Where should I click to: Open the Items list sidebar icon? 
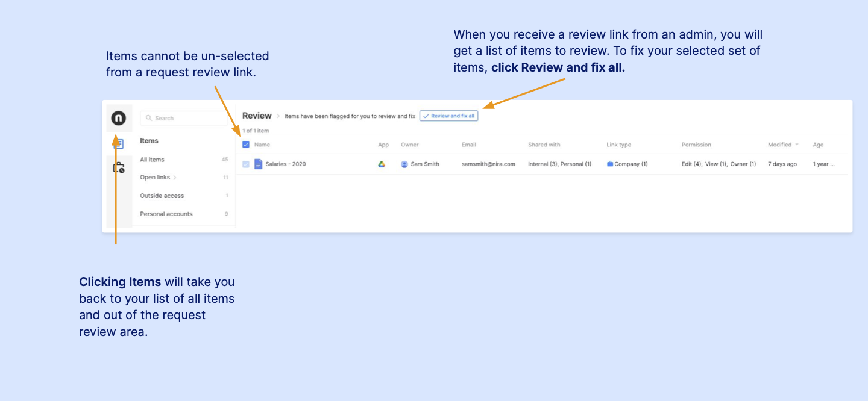pos(119,144)
